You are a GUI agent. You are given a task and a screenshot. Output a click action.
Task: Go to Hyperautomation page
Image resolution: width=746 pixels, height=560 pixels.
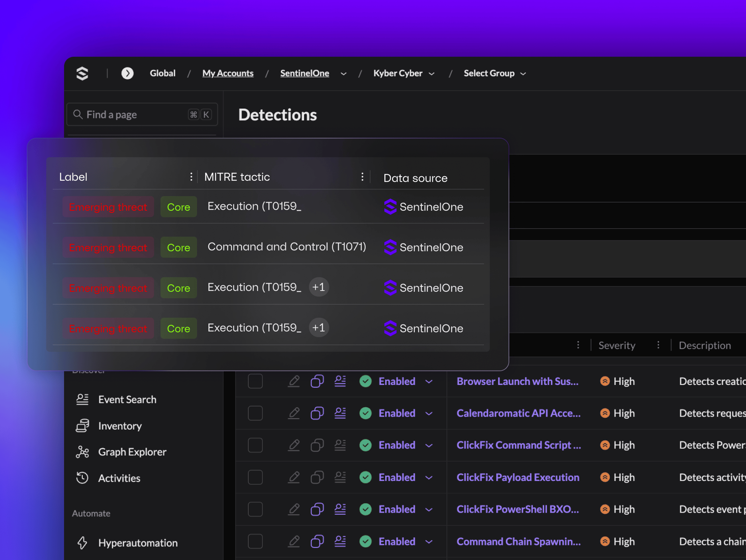[x=138, y=543]
